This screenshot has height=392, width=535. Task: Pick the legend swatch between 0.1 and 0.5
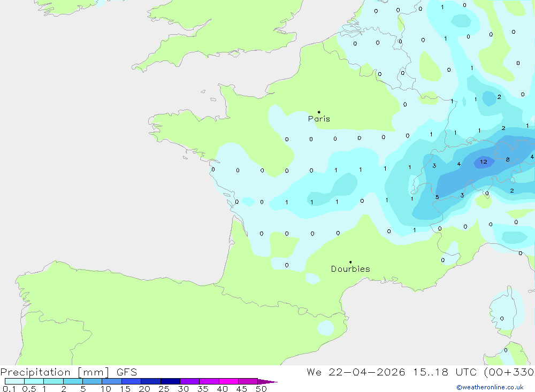pos(14,381)
